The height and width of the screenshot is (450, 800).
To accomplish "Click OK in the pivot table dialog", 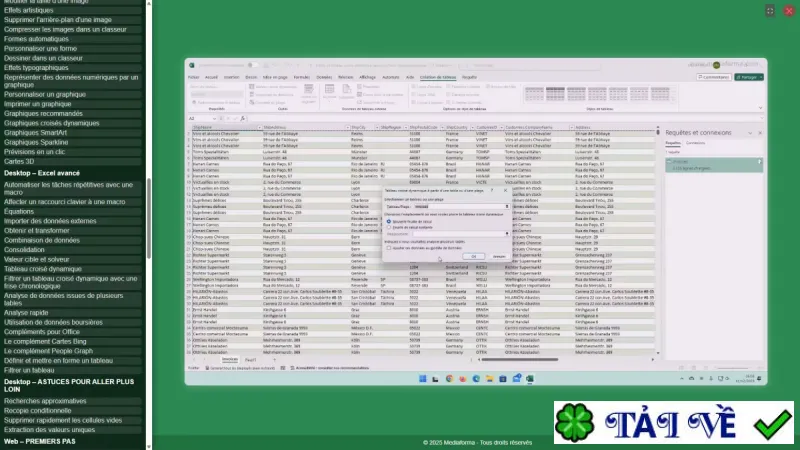I will point(473,256).
